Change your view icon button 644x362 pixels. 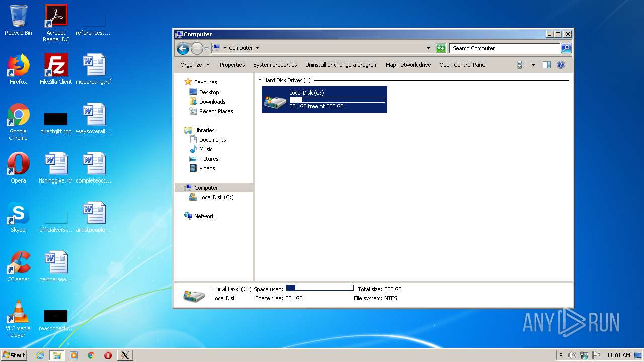pos(521,65)
